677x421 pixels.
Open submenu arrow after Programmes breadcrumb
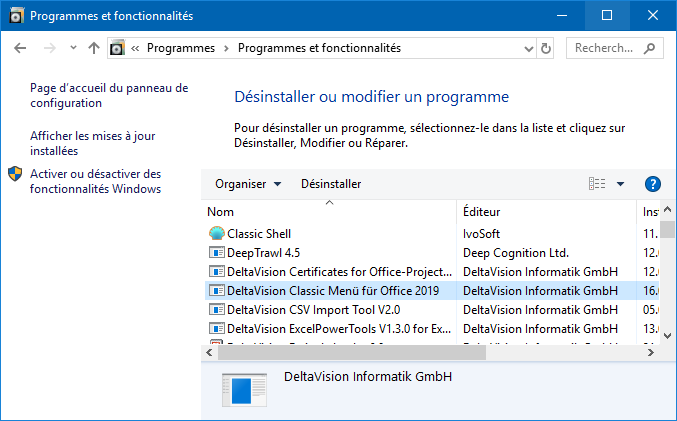(226, 48)
